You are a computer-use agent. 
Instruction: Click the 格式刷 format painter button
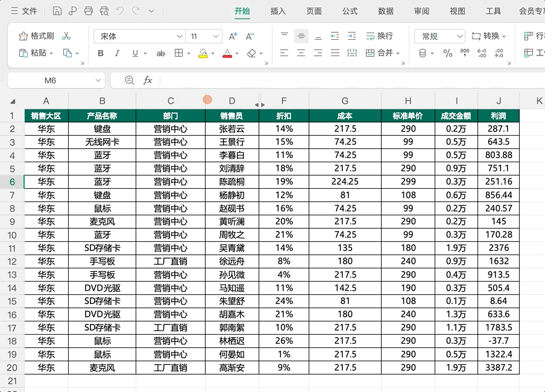click(37, 36)
